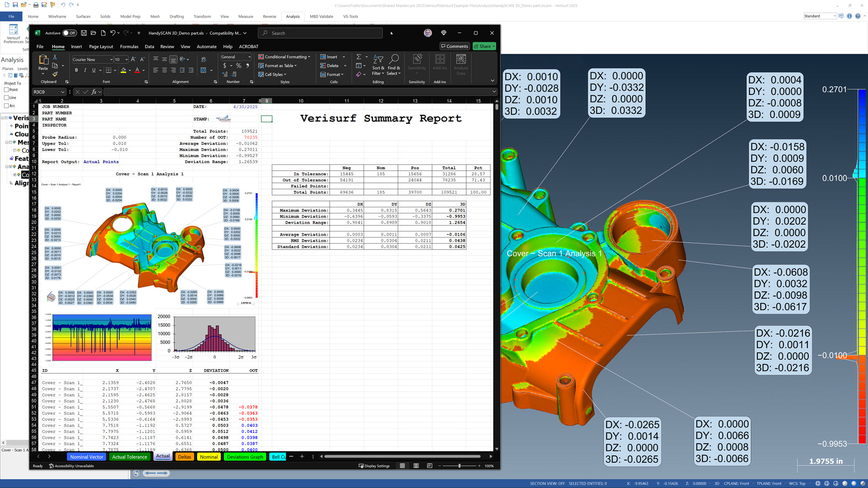Check the Line checkbox under Project To

click(x=6, y=98)
